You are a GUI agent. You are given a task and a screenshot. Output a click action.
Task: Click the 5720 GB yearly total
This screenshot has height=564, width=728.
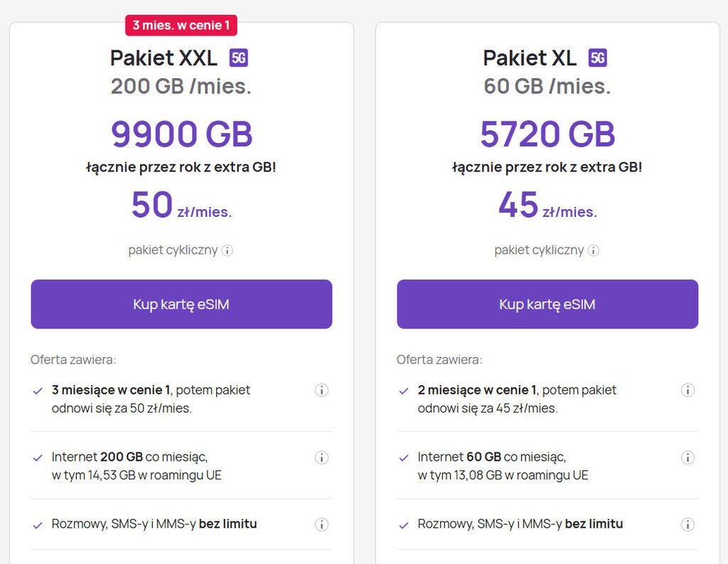click(x=547, y=134)
